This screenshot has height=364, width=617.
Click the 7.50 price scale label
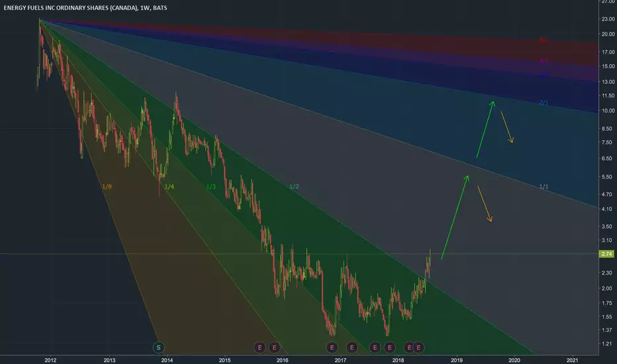coord(606,142)
